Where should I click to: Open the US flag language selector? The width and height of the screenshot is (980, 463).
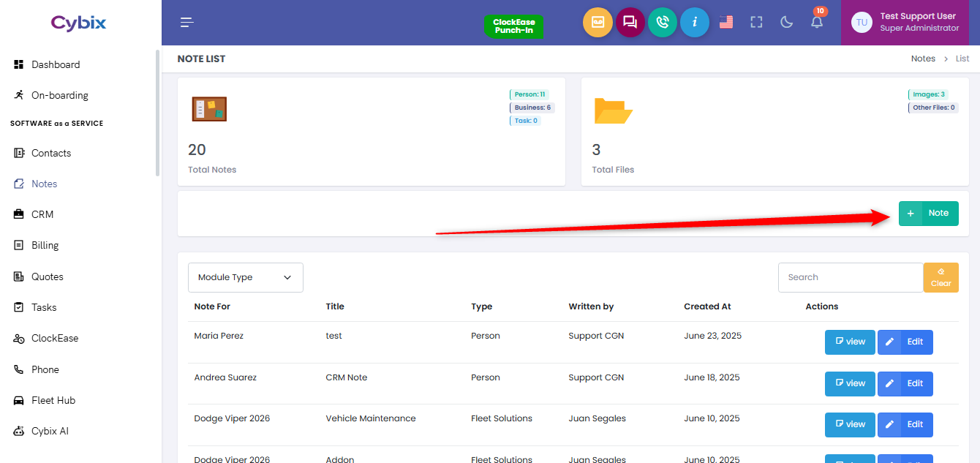click(x=725, y=23)
